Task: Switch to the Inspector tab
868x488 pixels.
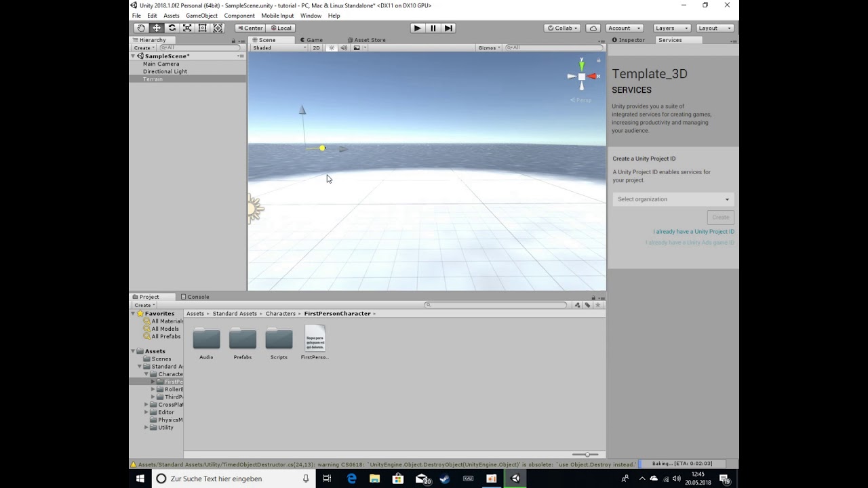Action: click(629, 40)
